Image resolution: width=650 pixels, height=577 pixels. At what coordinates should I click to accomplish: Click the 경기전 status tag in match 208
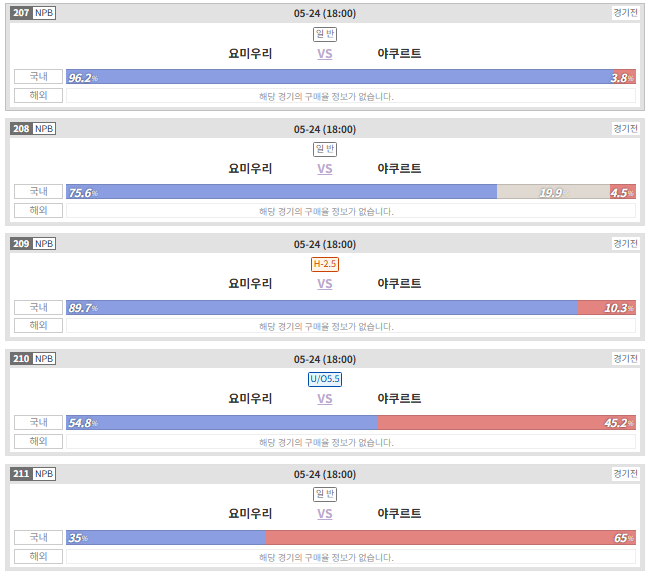626,128
